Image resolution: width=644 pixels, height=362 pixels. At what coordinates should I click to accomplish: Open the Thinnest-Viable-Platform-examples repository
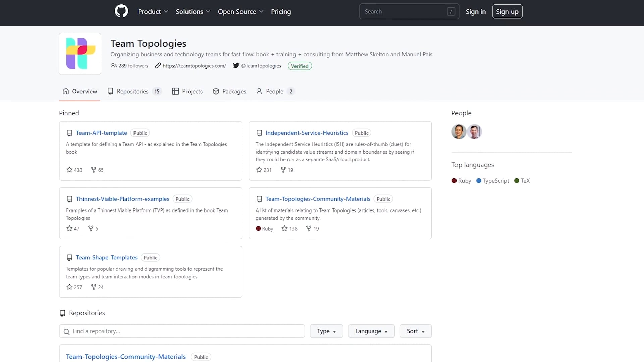coord(122,199)
